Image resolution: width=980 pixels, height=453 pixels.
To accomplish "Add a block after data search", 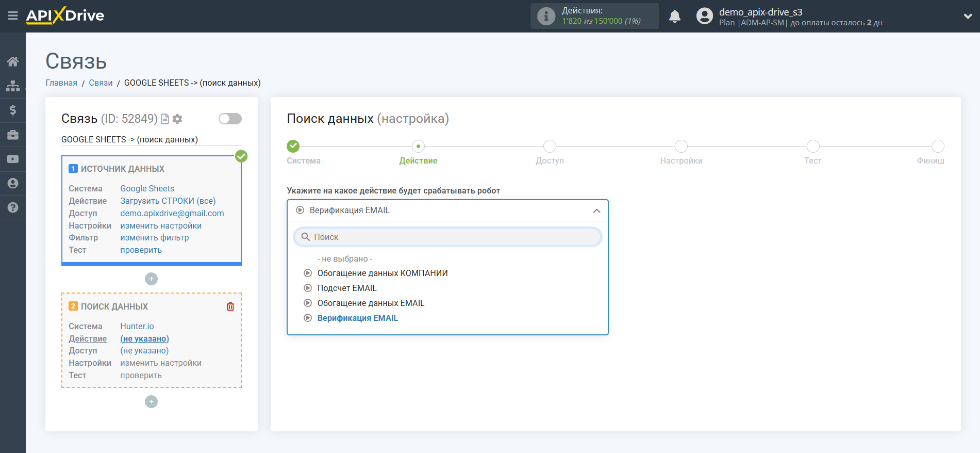I will click(151, 401).
